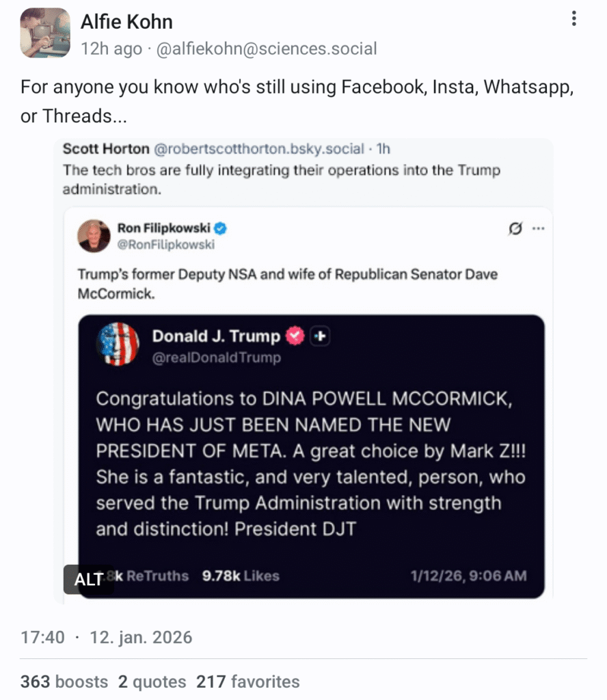The height and width of the screenshot is (700, 607).
Task: Click the 17:40 post timestamp
Action: (42, 638)
